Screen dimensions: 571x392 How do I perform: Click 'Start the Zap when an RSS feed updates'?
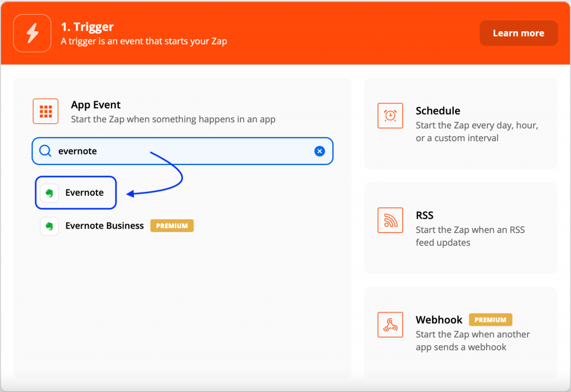pos(471,236)
